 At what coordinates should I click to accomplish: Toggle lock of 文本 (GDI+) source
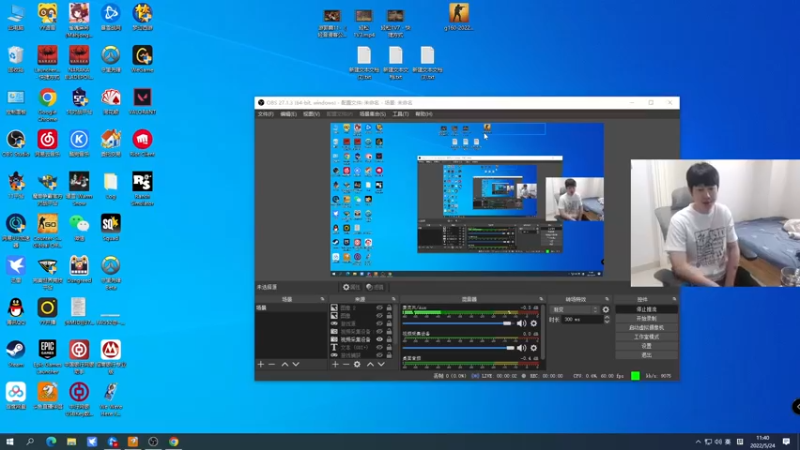coord(389,347)
